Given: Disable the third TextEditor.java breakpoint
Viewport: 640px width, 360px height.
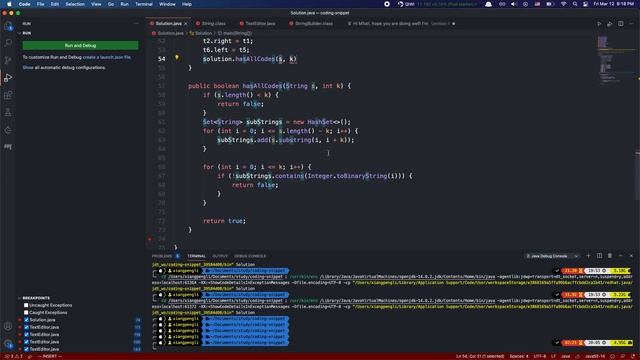Looking at the screenshot, I should tap(26, 342).
